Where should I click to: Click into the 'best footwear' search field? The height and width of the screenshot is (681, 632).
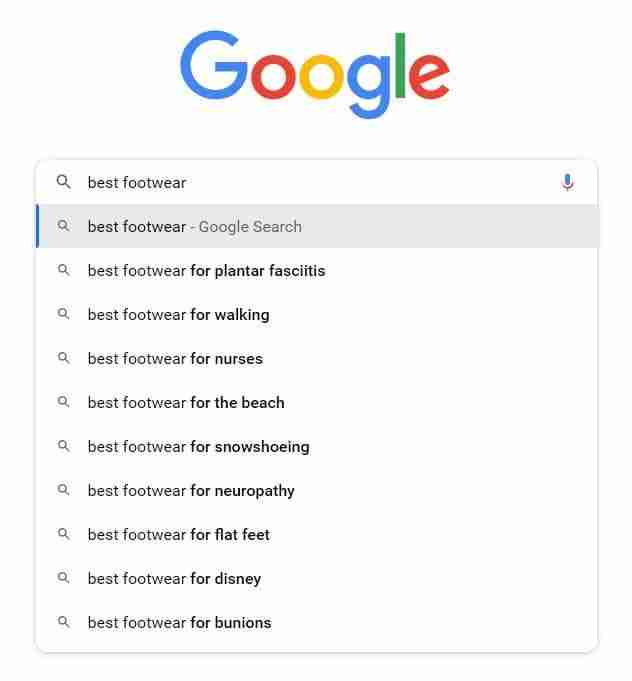(320, 182)
